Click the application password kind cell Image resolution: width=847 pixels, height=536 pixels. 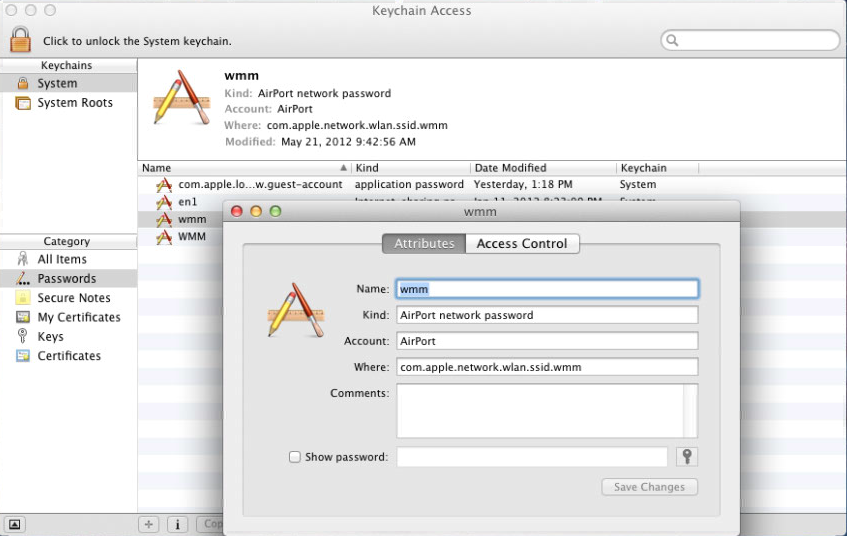[409, 185]
